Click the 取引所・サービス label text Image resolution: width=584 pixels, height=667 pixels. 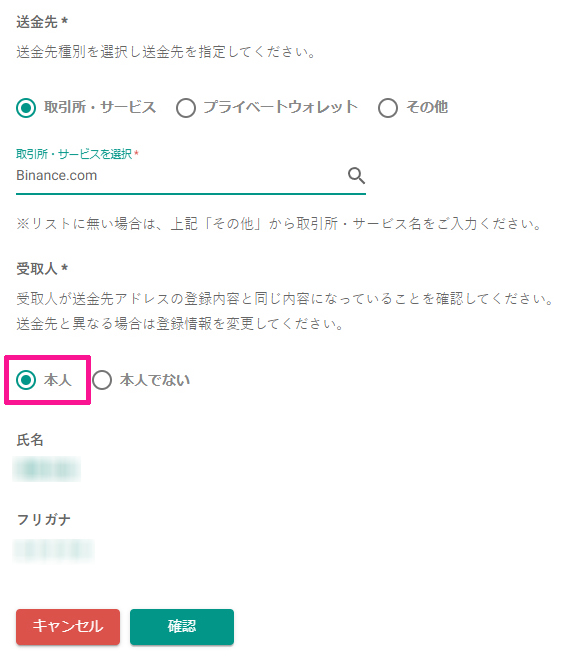[100, 107]
